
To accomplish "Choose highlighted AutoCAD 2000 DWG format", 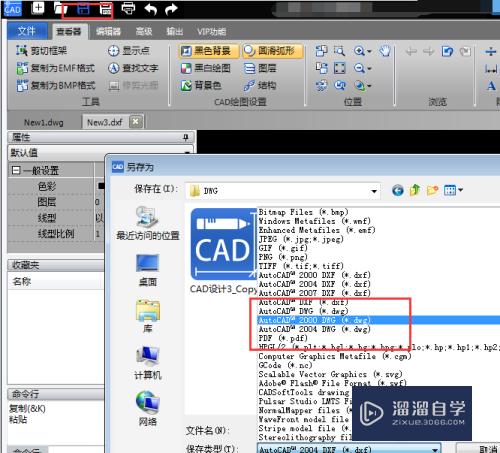I will pyautogui.click(x=378, y=320).
